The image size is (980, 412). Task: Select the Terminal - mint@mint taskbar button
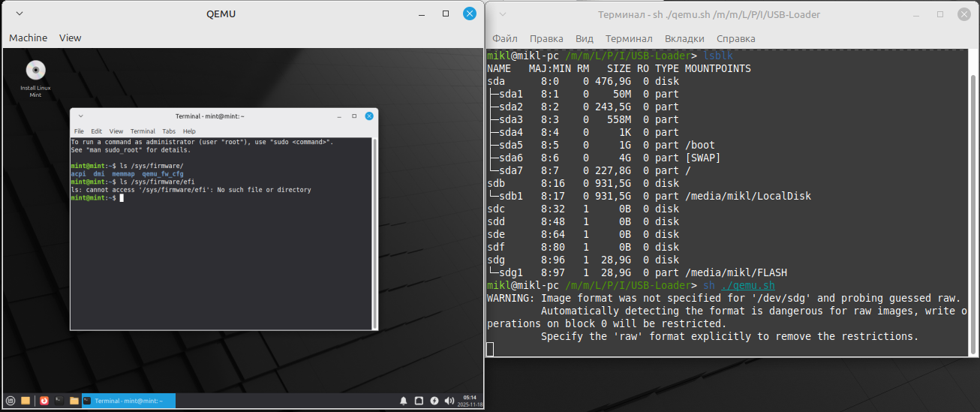pos(128,401)
